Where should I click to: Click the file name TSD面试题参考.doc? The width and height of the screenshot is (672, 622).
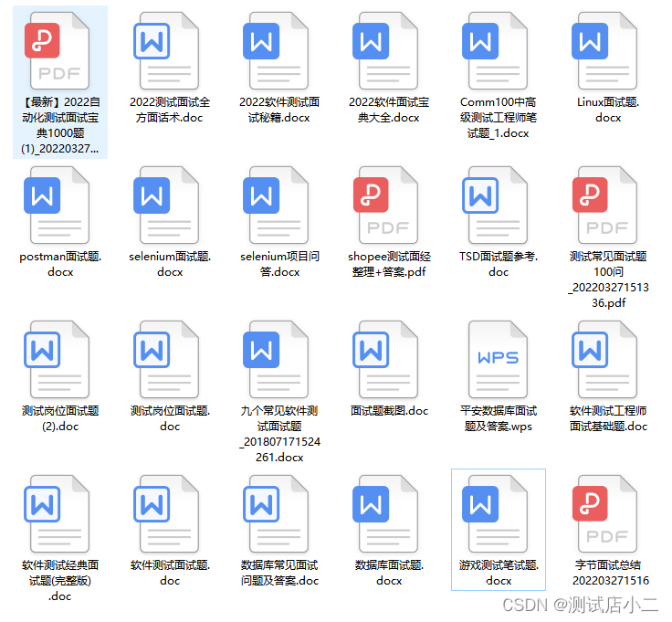pos(499,264)
